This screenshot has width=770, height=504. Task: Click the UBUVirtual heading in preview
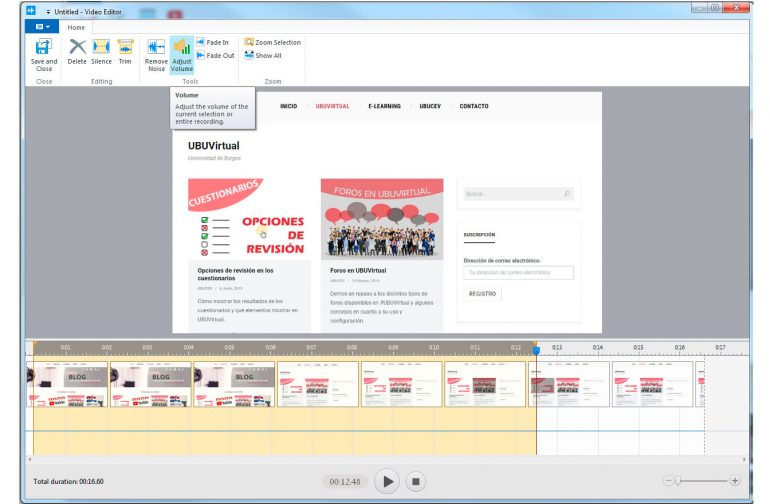point(214,146)
